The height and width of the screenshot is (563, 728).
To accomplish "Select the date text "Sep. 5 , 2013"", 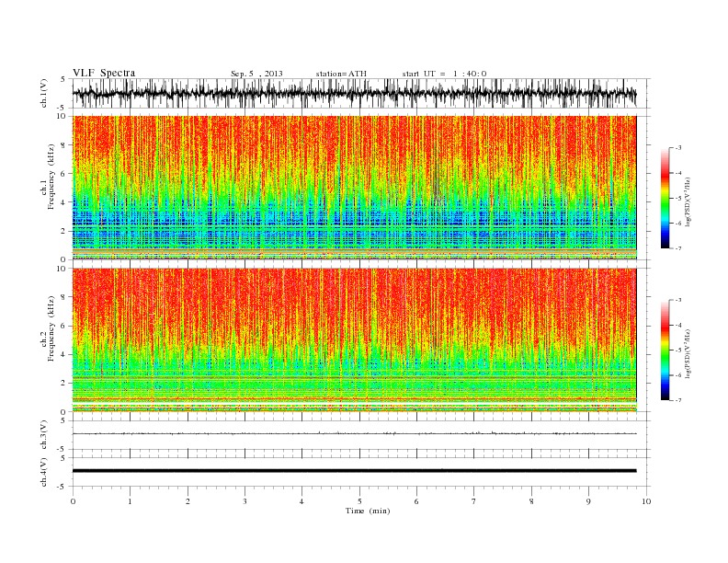I will (x=256, y=74).
